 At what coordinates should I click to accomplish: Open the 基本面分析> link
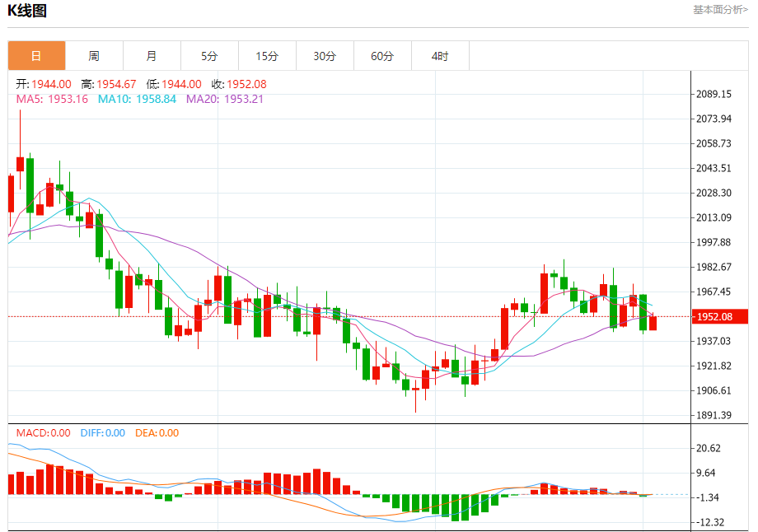click(x=720, y=10)
